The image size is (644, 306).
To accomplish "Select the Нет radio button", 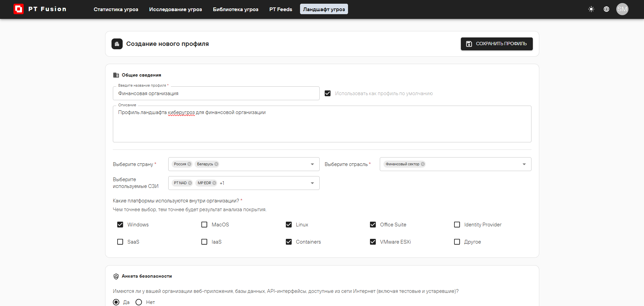I will [139, 302].
